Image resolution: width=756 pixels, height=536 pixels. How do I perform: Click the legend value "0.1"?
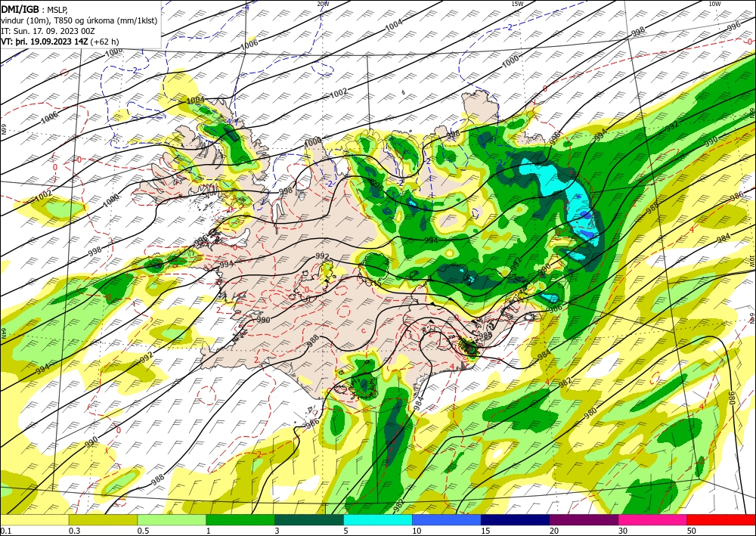[x=5, y=531]
